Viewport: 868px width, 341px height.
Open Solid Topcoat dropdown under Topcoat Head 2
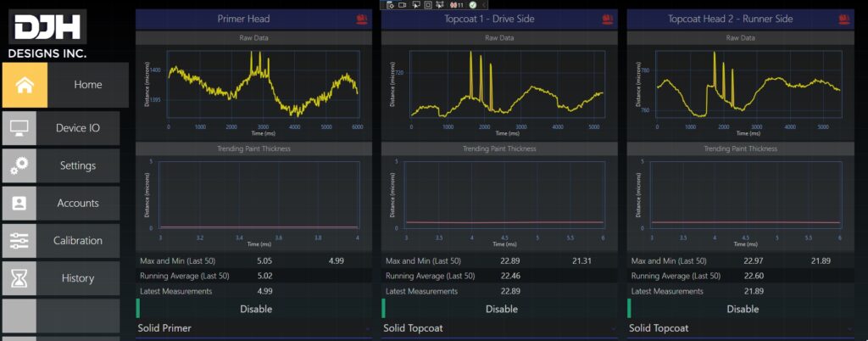pos(743,328)
